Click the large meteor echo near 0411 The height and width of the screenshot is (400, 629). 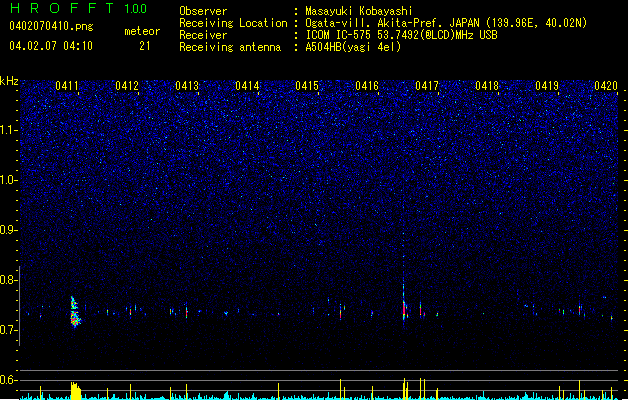75,312
